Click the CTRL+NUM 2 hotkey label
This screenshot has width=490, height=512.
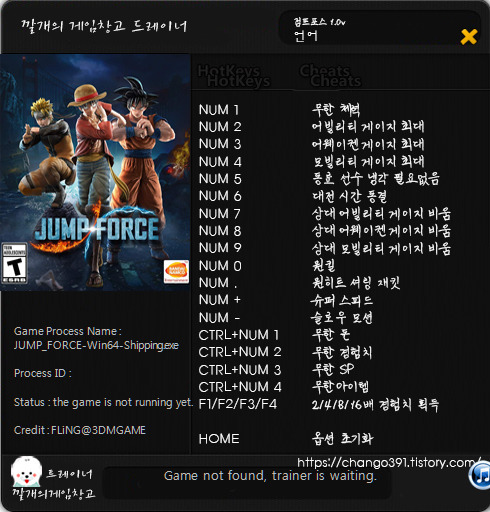click(240, 352)
